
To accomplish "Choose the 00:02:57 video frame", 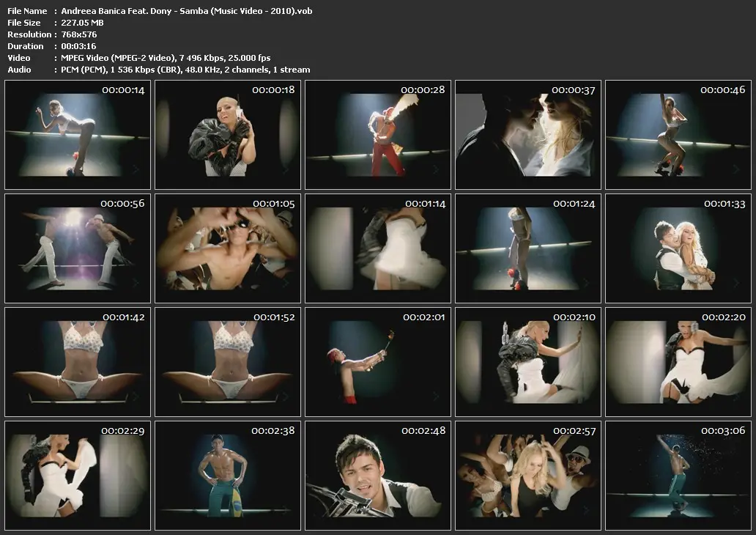I will [x=528, y=476].
